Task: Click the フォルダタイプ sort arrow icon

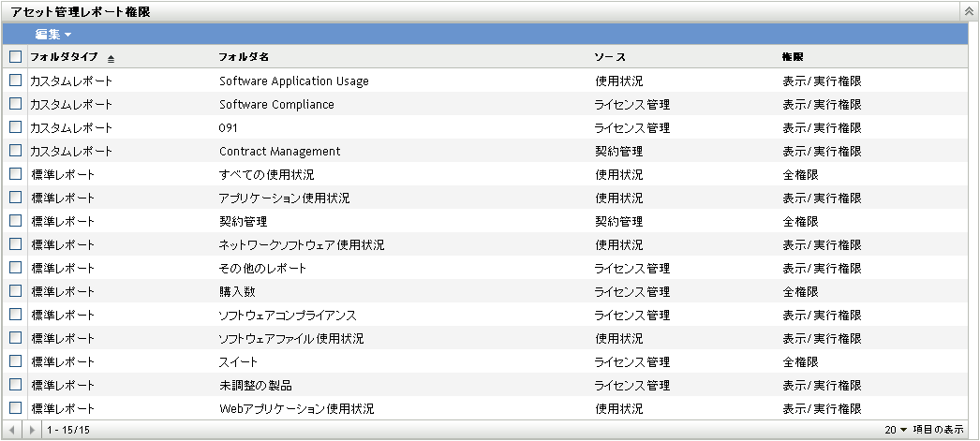Action: coord(111,58)
